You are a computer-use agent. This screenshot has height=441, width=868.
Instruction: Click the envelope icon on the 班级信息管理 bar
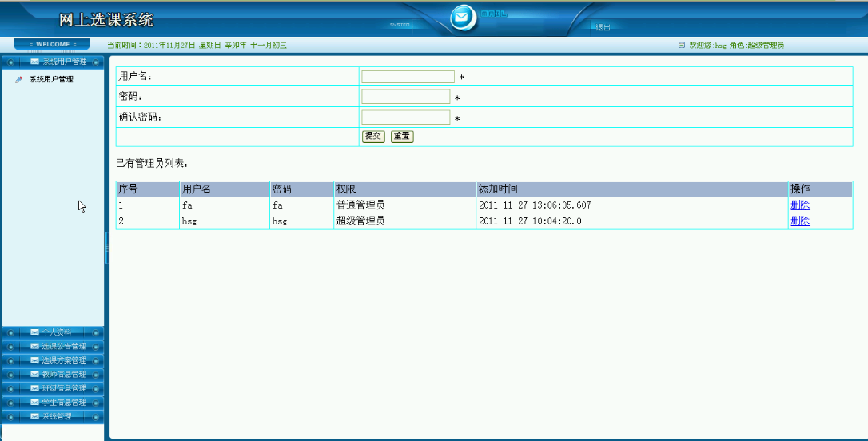tap(35, 388)
